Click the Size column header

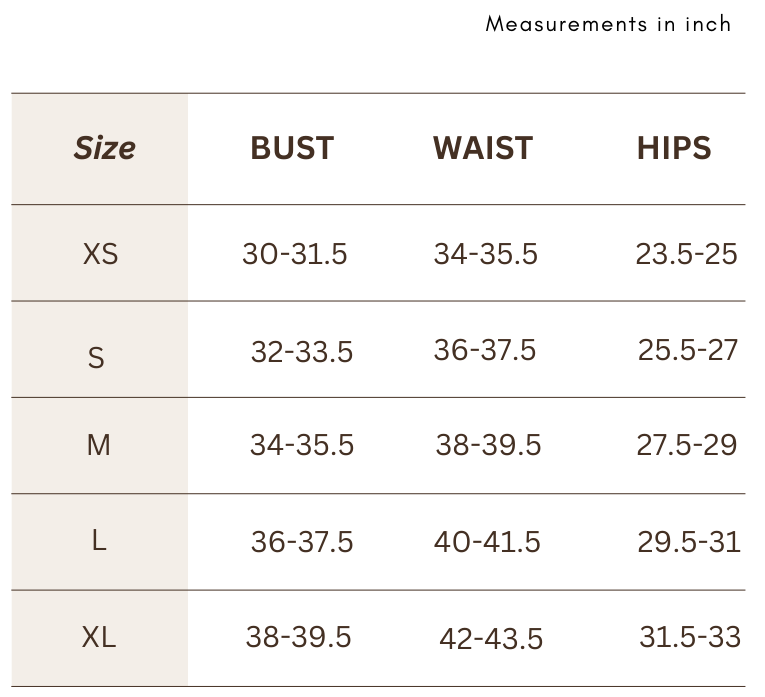[104, 148]
